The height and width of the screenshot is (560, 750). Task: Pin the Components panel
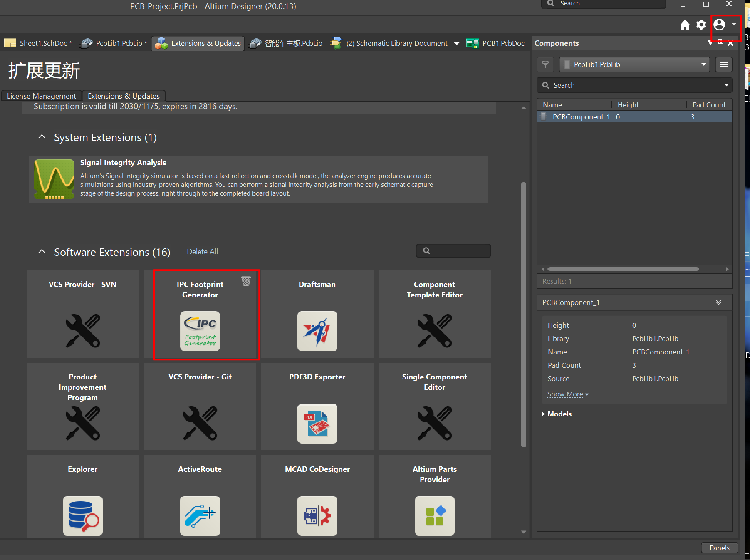pos(720,43)
